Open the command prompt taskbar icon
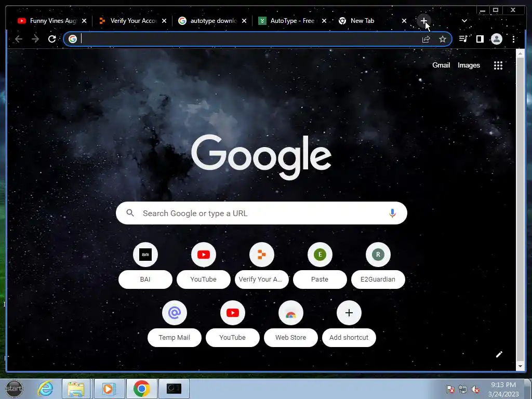The image size is (532, 399). pyautogui.click(x=174, y=389)
